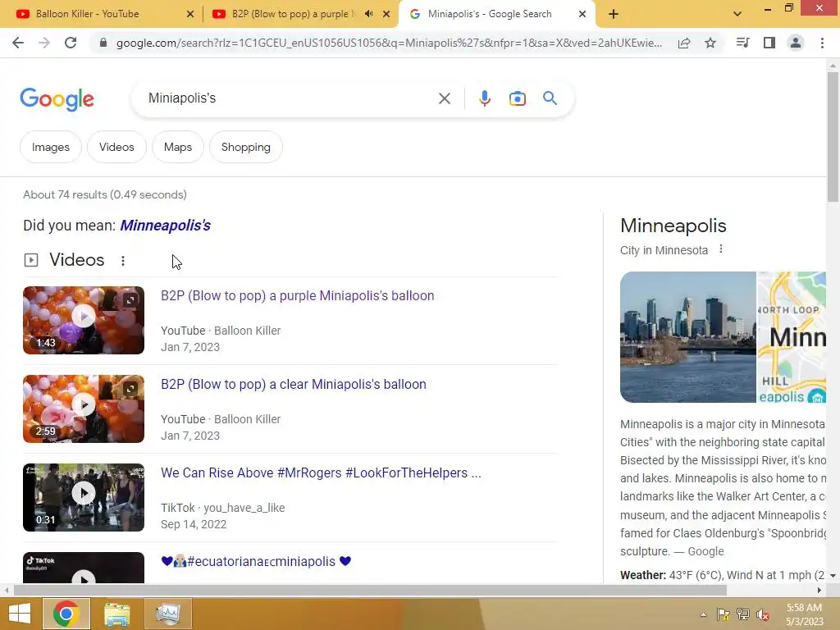This screenshot has width=840, height=630.
Task: Click the horizontal scrollbar right arrow
Action: [819, 591]
